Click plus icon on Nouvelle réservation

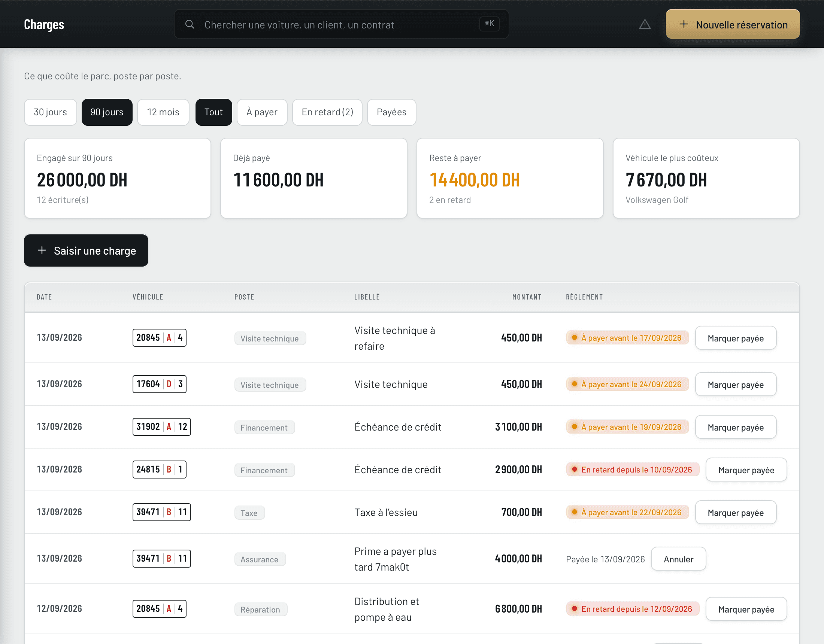pyautogui.click(x=684, y=24)
